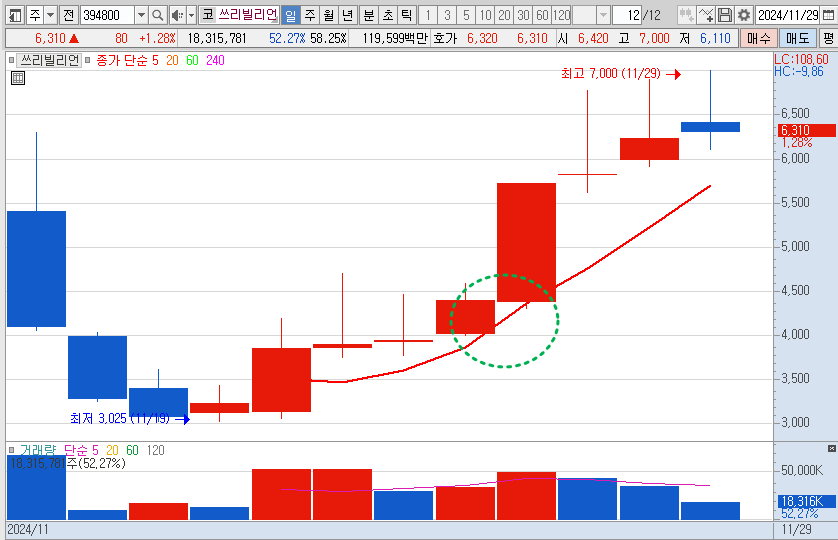Switch to 년 yearly period

[x=347, y=15]
